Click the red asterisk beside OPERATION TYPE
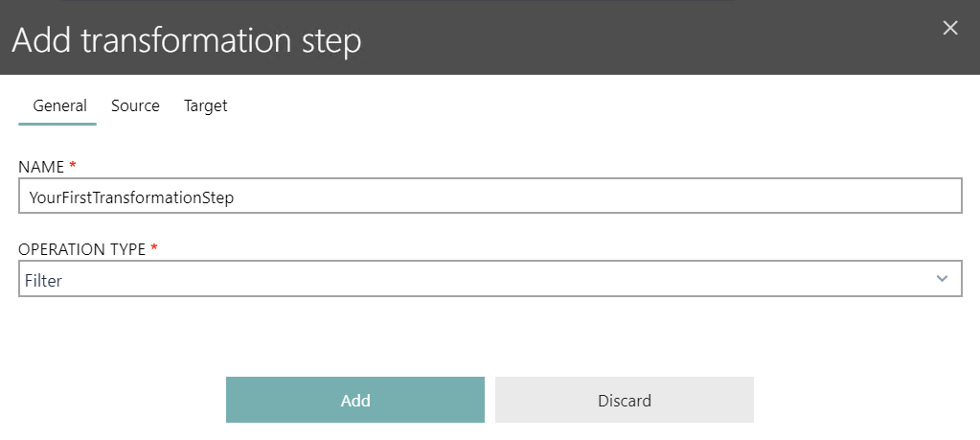 coord(155,249)
